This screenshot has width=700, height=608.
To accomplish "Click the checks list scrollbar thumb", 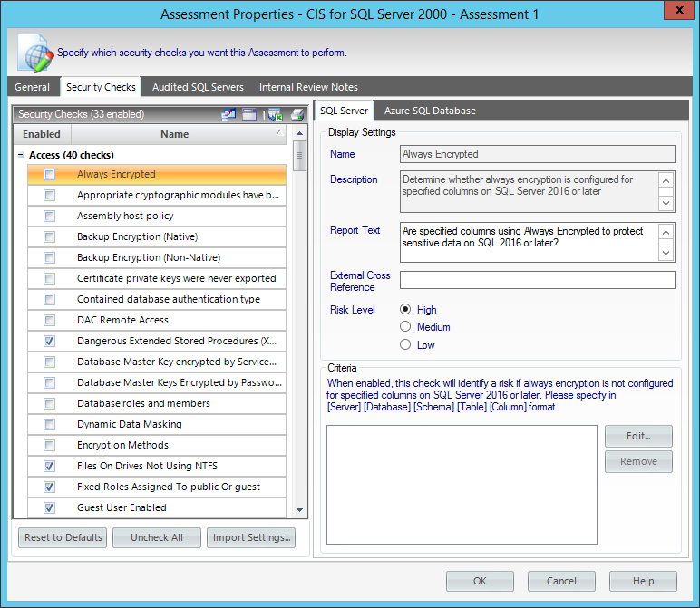I will point(299,156).
